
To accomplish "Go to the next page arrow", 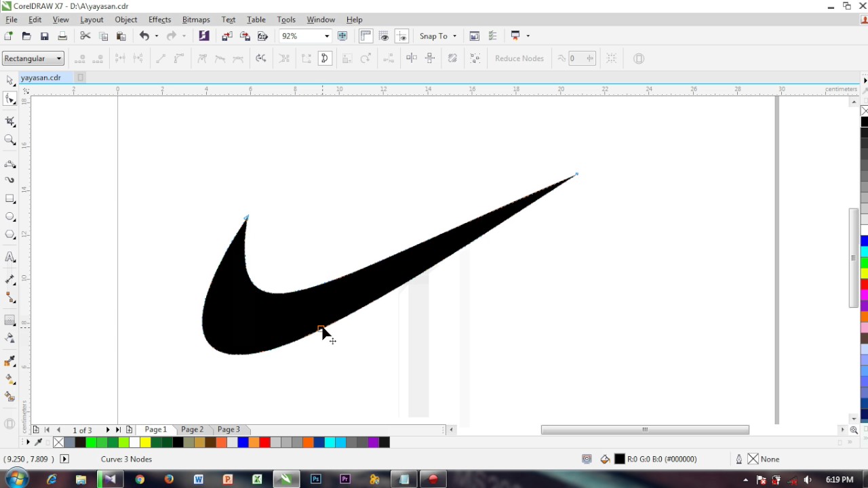I will (x=108, y=430).
